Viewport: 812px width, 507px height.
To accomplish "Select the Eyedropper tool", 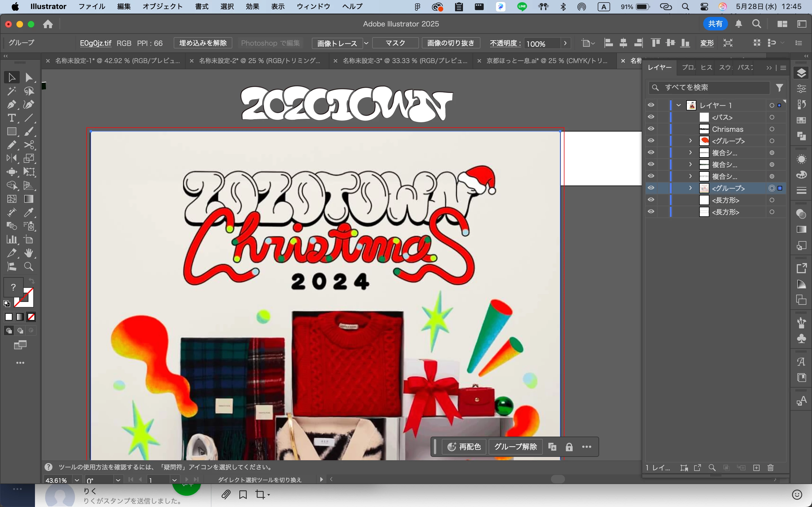I will click(29, 213).
